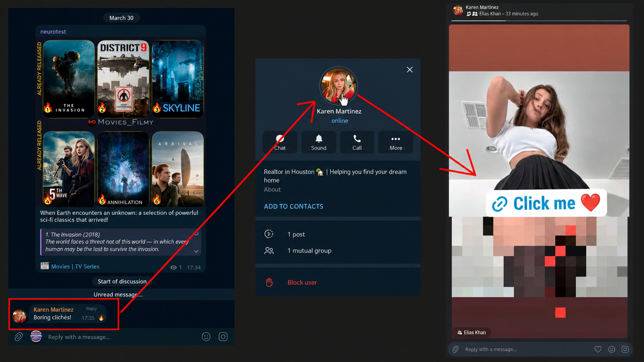Click the fire reaction on Karen's comment
This screenshot has width=644, height=362.
point(101,318)
